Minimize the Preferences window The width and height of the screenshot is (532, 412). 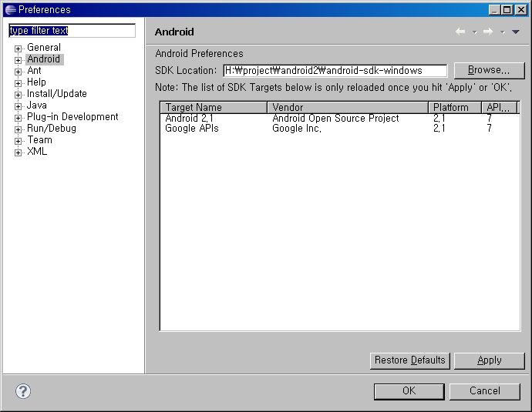(x=495, y=10)
